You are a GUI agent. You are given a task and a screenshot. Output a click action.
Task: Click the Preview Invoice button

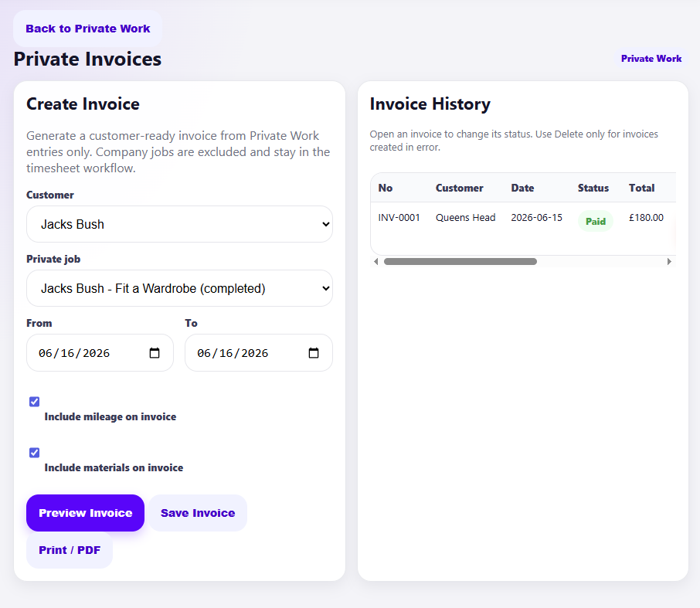pos(85,513)
